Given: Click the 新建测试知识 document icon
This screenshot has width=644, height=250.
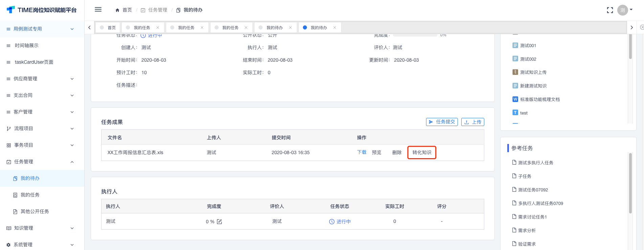Looking at the screenshot, I should coord(515,86).
